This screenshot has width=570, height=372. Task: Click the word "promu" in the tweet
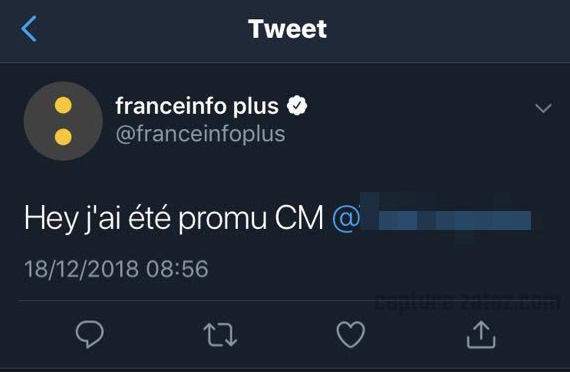(222, 220)
